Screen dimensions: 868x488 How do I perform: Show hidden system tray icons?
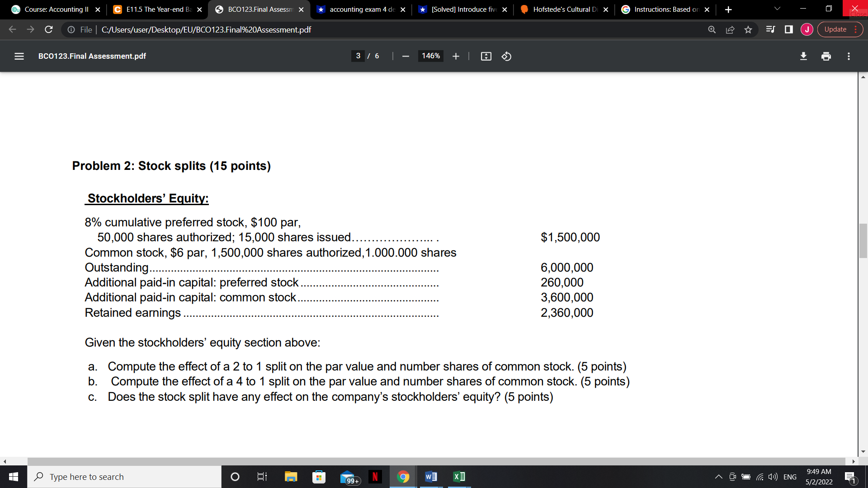[x=718, y=477]
